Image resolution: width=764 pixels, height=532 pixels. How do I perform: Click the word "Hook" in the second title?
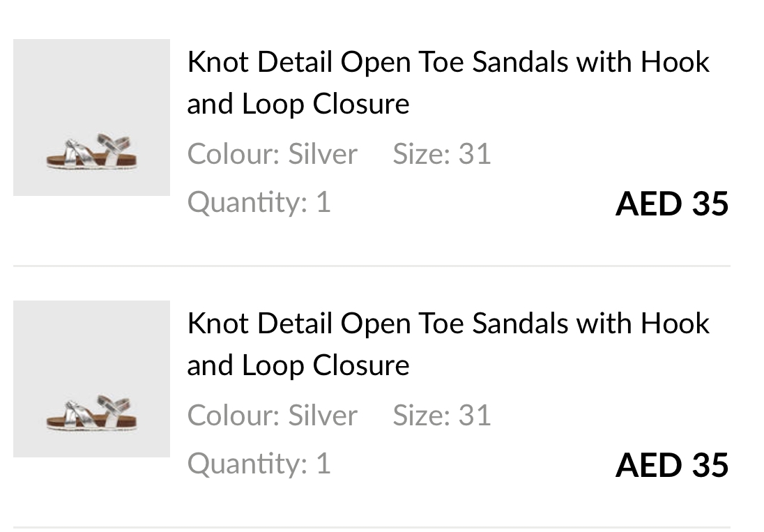click(675, 324)
